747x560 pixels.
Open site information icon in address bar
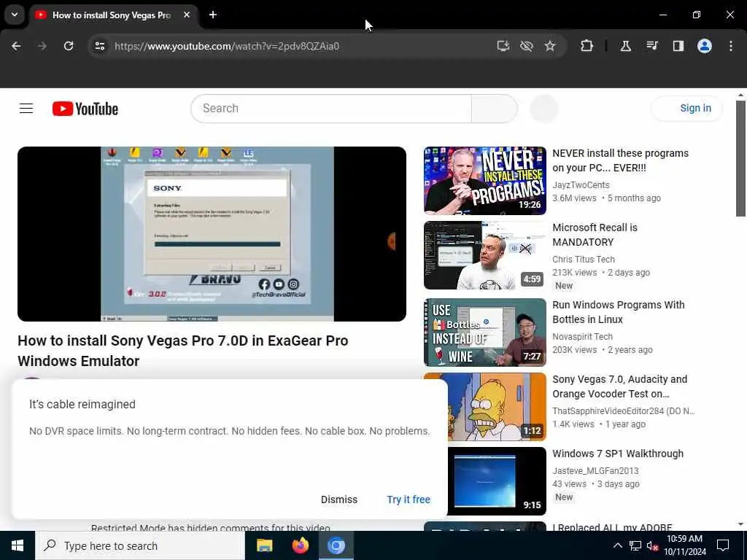(99, 46)
